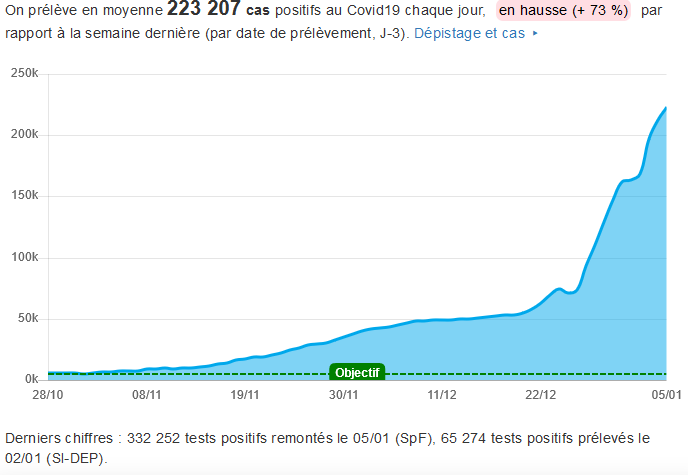Select the 150k y-axis label
The width and height of the screenshot is (688, 475).
(23, 196)
